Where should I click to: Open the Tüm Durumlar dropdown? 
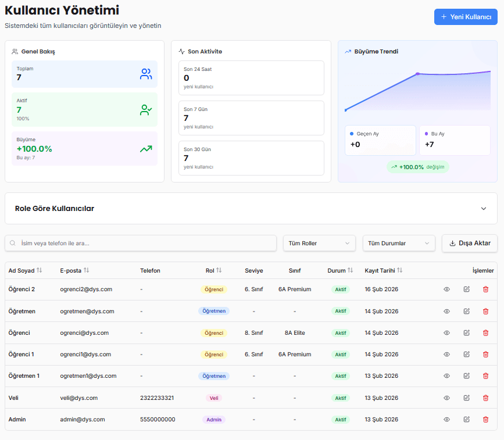399,243
